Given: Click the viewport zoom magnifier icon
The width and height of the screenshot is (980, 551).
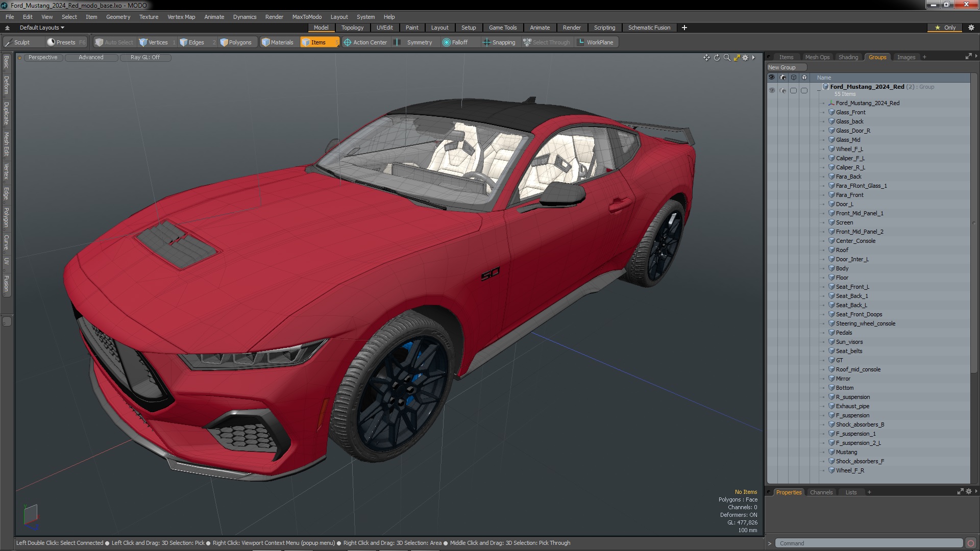Looking at the screenshot, I should coord(727,58).
